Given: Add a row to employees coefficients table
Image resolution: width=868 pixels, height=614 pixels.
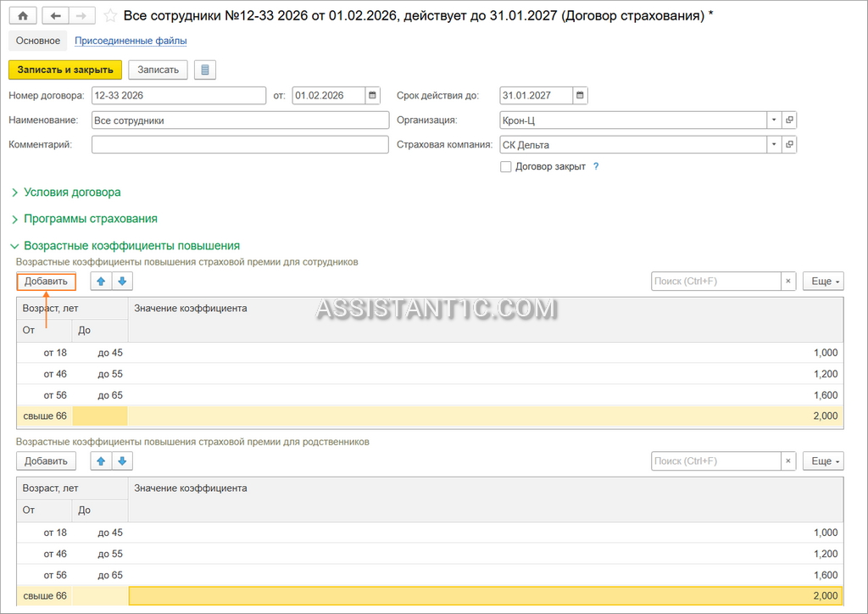Looking at the screenshot, I should coord(46,282).
